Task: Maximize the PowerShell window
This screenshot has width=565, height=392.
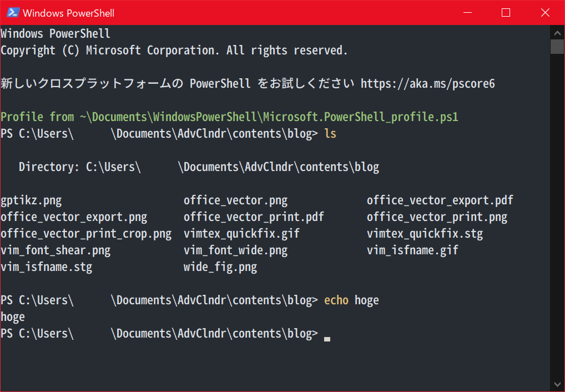Action: 506,13
